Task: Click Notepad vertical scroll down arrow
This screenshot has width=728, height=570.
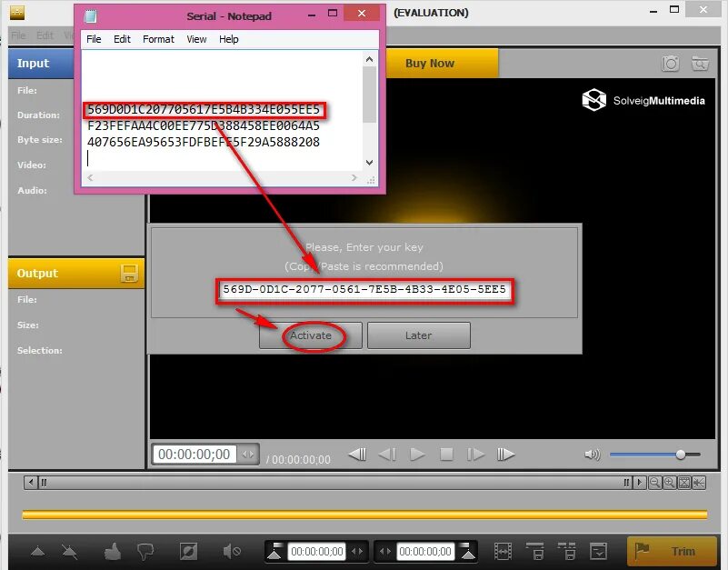Action: point(369,163)
